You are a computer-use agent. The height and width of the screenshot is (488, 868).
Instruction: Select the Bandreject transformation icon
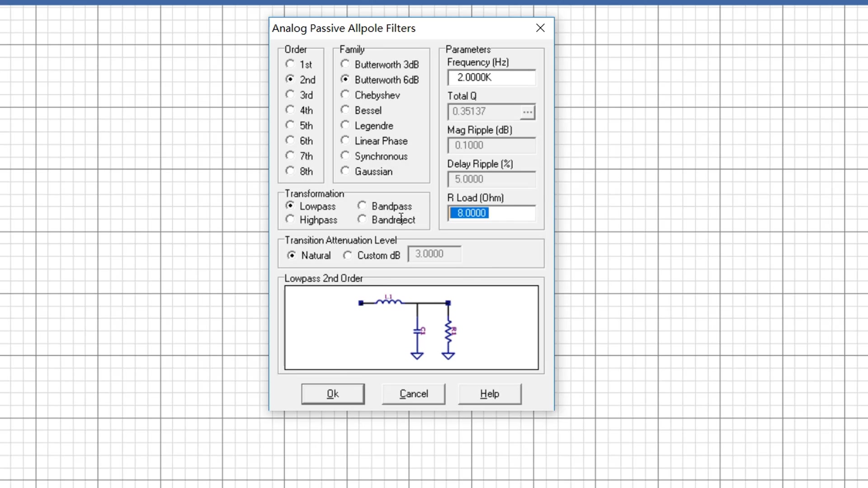coord(362,220)
